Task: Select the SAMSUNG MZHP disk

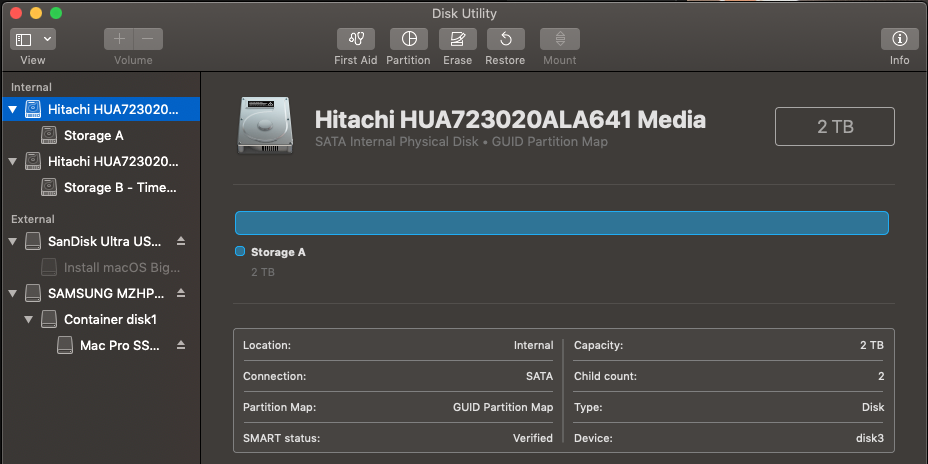Action: pyautogui.click(x=101, y=294)
